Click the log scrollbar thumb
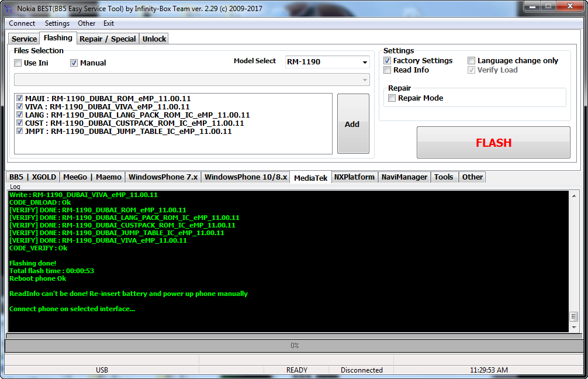Image resolution: width=588 pixels, height=379 pixels. [574, 316]
